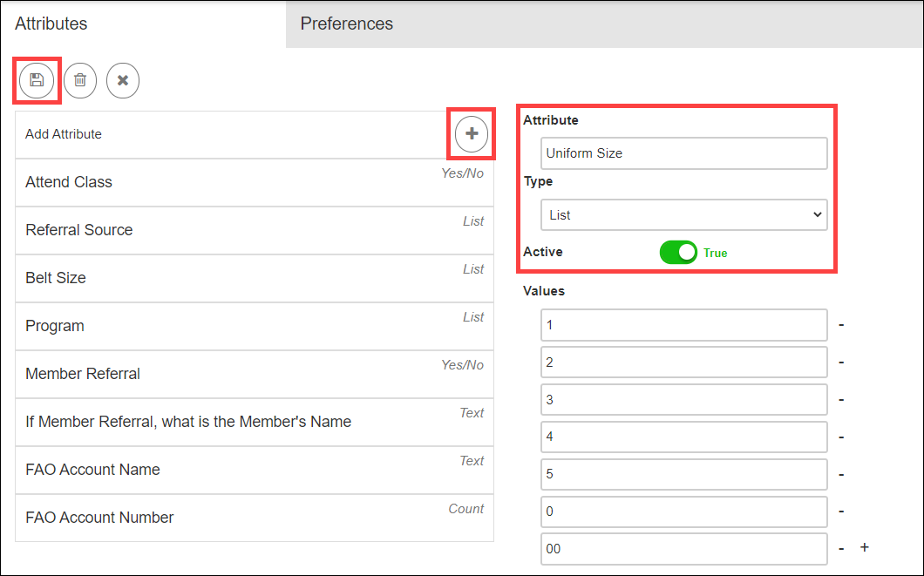This screenshot has height=576, width=924.
Task: Click the Add Attribute label
Action: (63, 134)
